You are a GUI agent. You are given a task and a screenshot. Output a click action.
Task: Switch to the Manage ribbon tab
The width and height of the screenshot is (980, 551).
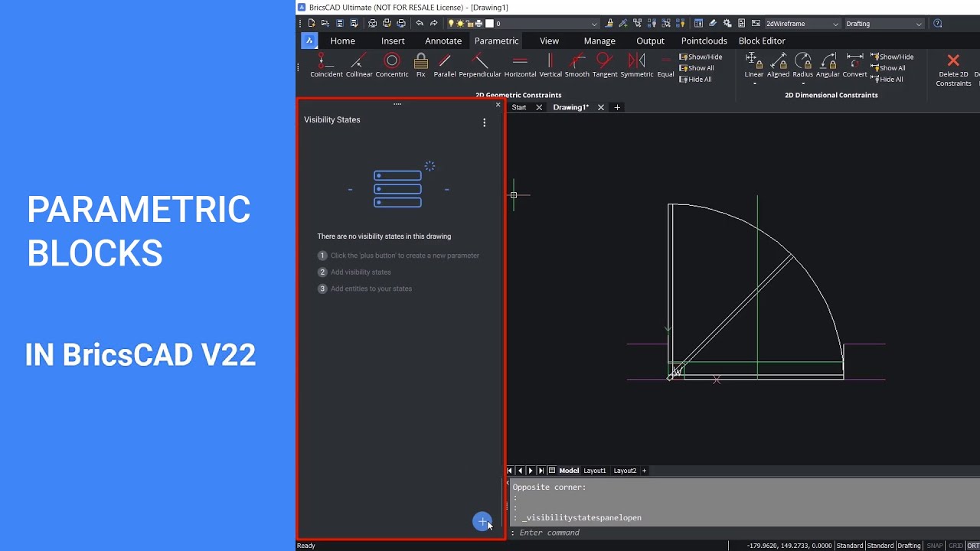tap(599, 41)
